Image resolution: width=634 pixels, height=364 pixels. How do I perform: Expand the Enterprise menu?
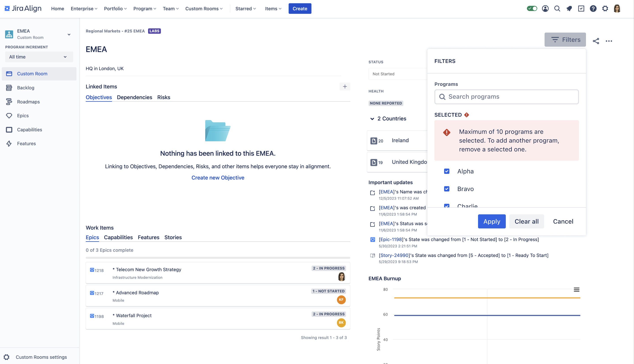click(84, 9)
